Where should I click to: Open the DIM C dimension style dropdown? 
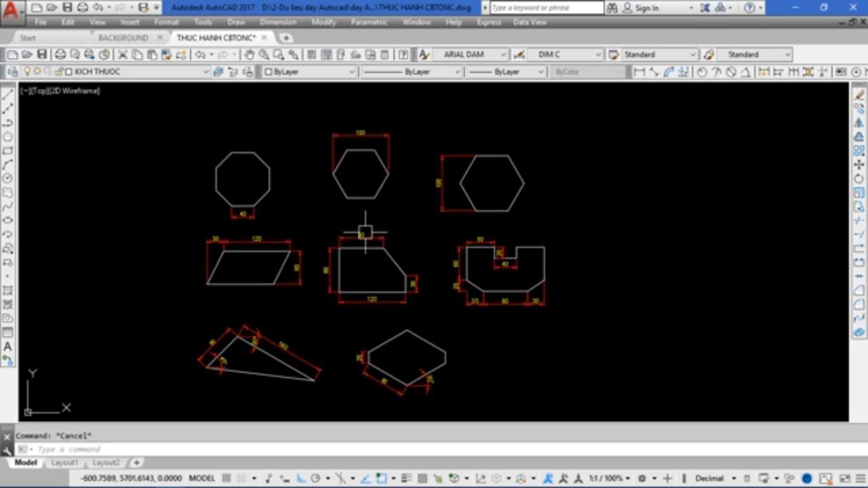tap(597, 54)
